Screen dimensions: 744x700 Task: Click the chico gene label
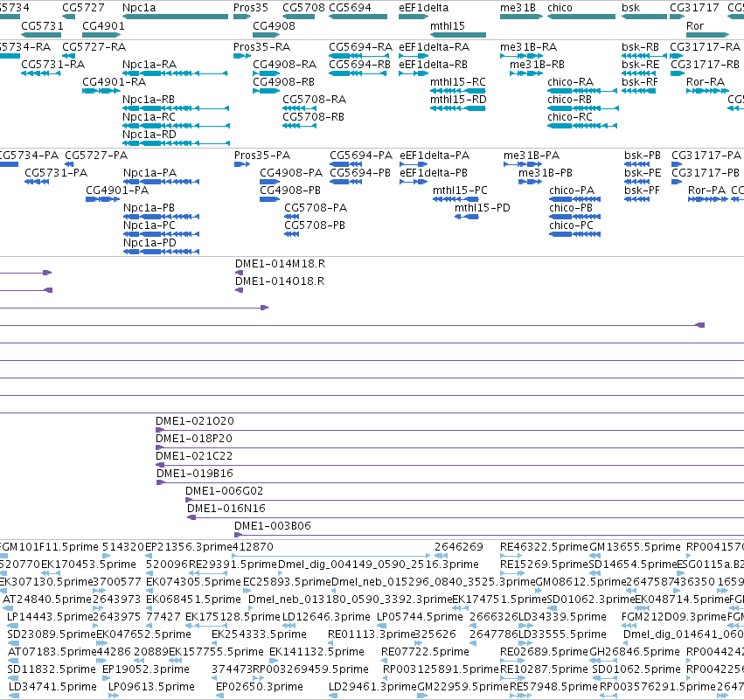(x=560, y=8)
